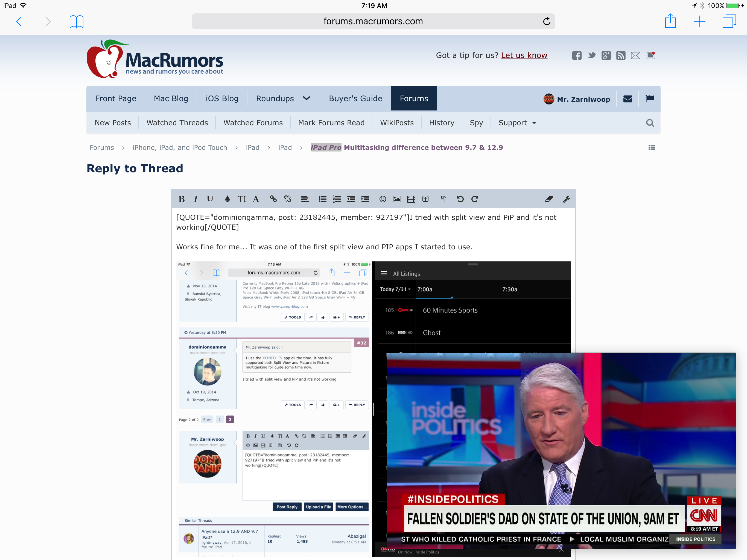The height and width of the screenshot is (560, 747).
Task: Open the MacRumors Twitter icon
Action: point(592,56)
